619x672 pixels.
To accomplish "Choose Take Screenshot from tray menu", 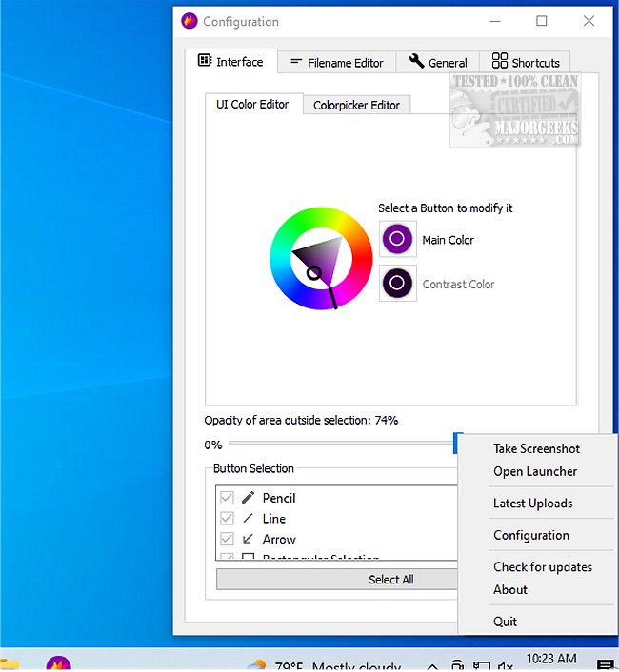I will click(x=536, y=448).
